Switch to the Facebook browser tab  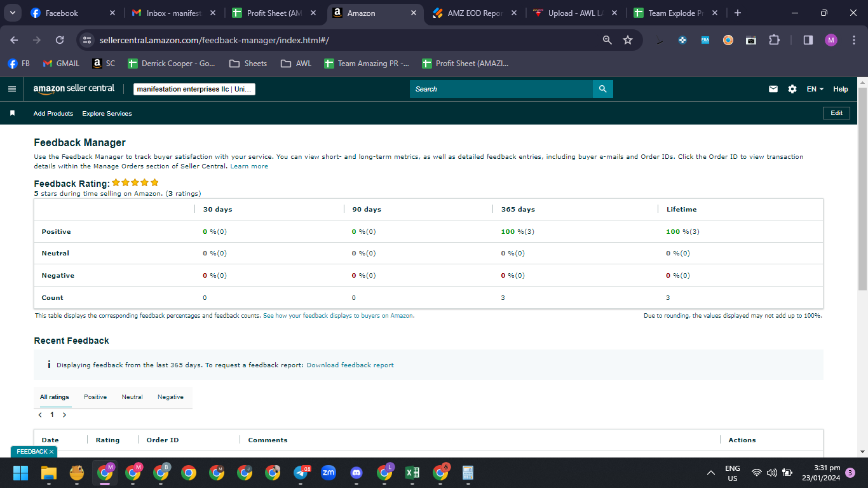click(73, 13)
